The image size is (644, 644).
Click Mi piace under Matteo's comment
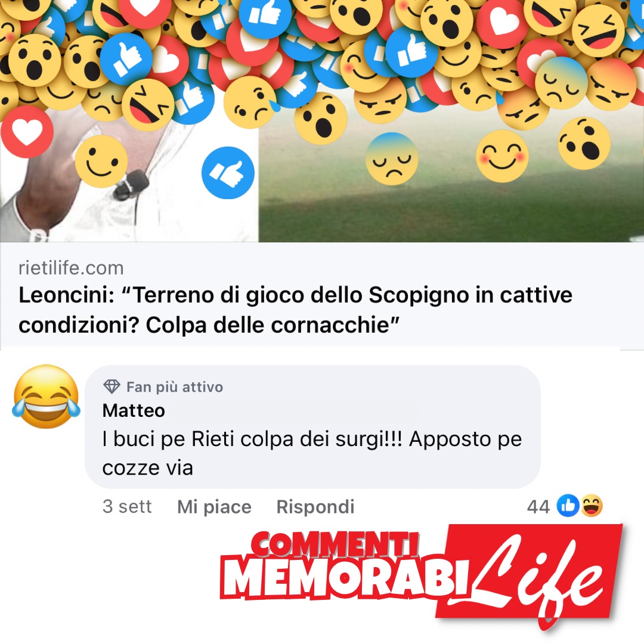click(x=214, y=506)
